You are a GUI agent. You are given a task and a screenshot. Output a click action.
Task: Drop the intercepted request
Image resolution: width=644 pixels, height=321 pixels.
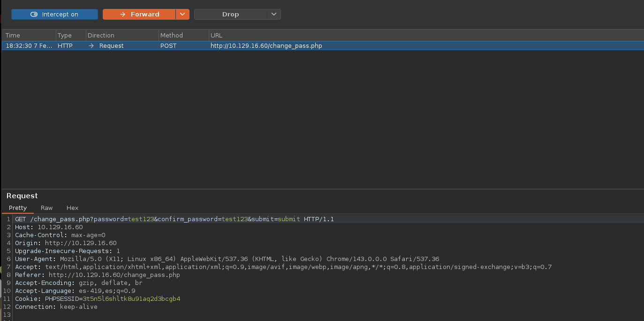(x=230, y=15)
